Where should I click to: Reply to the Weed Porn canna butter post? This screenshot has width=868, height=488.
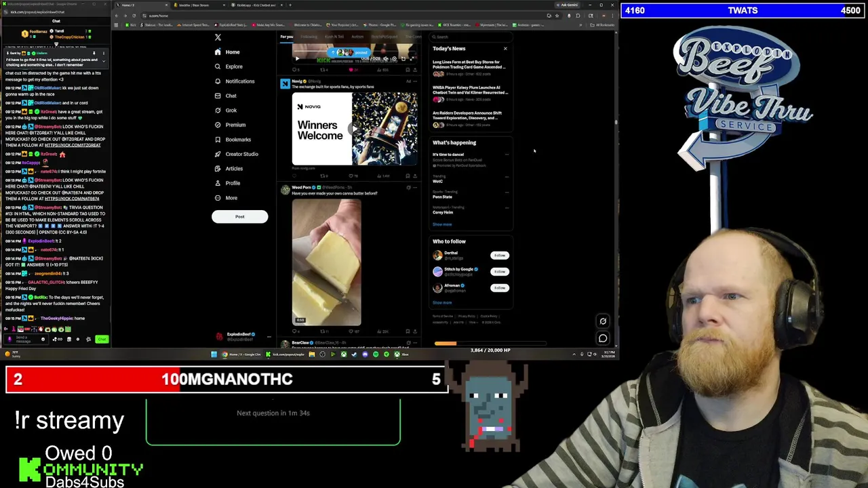pos(296,331)
